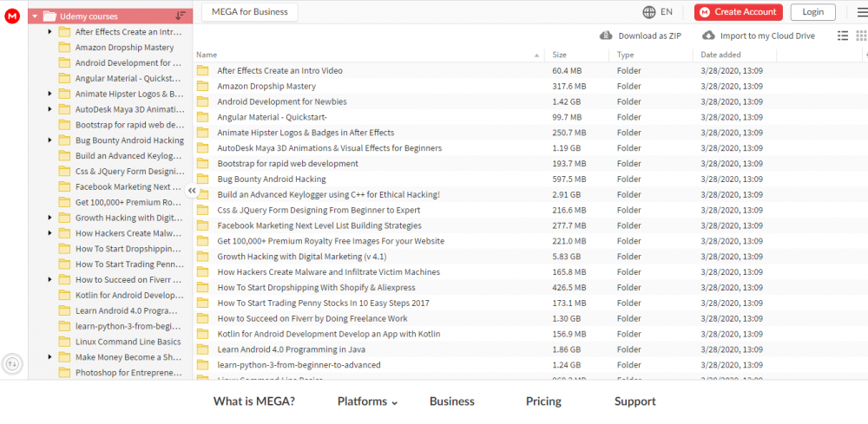Click the globe language icon
Image resolution: width=868 pixels, height=424 pixels.
click(648, 11)
